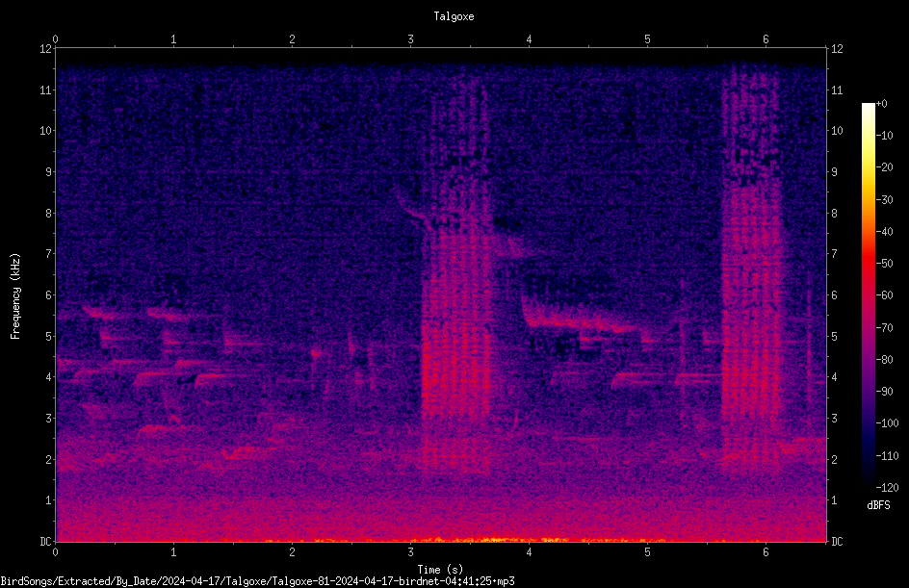Click the Time (s) axis title

pos(441,570)
